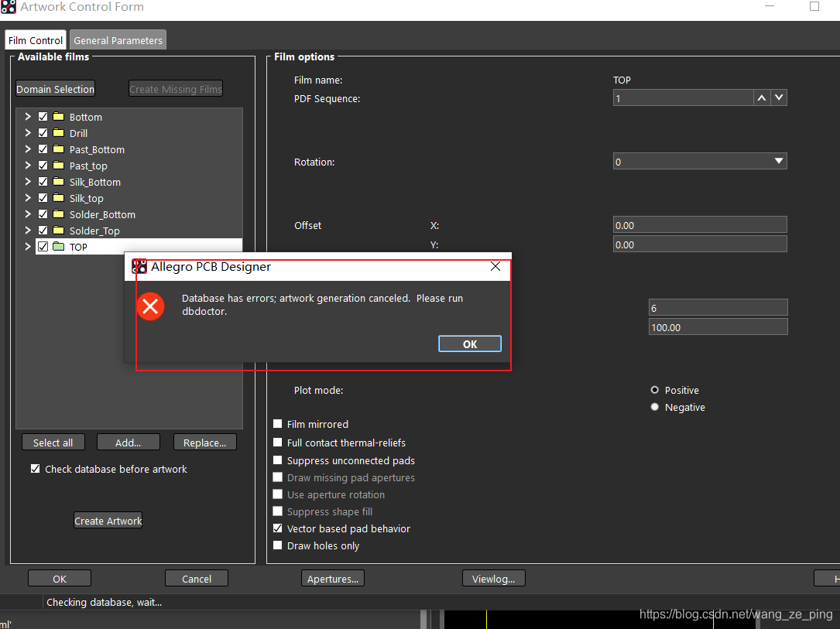The height and width of the screenshot is (629, 840).
Task: Expand the TOP film entry
Action: 28,246
